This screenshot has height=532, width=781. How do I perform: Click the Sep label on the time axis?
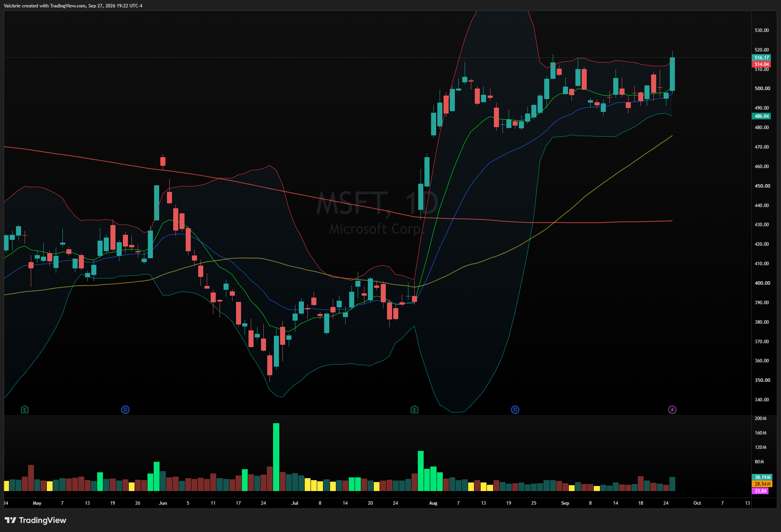(x=565, y=503)
